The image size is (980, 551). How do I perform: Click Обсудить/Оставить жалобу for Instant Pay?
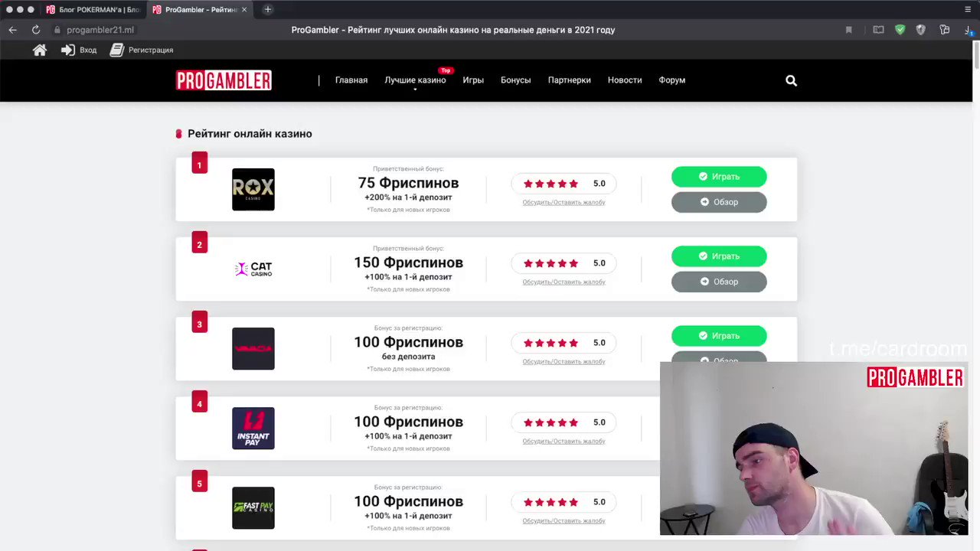(564, 442)
